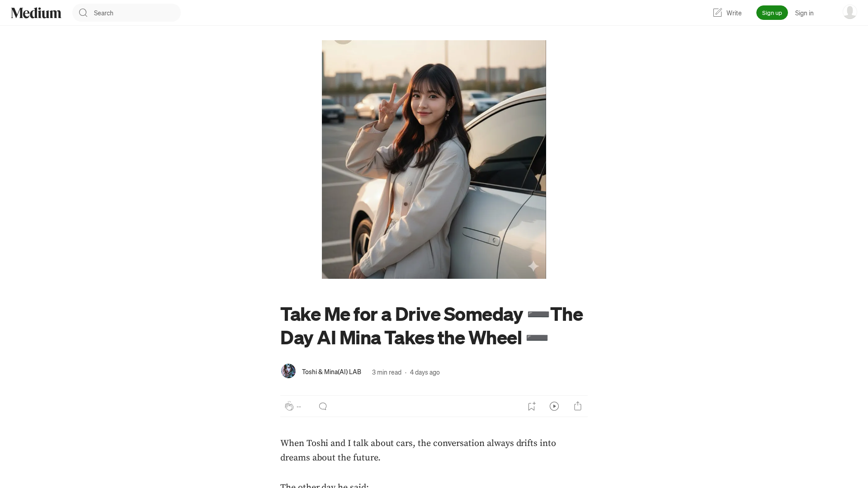Click the green Sign up button

(772, 13)
